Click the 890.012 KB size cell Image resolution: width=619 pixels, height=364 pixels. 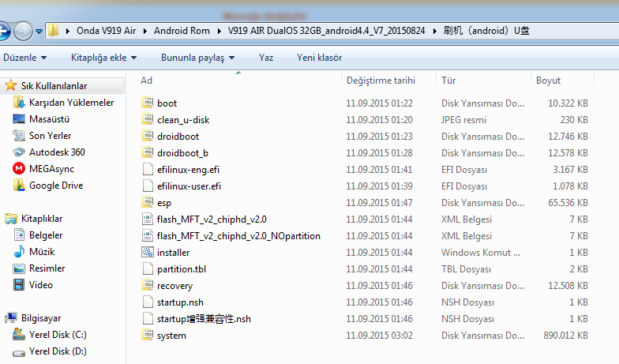coord(565,335)
